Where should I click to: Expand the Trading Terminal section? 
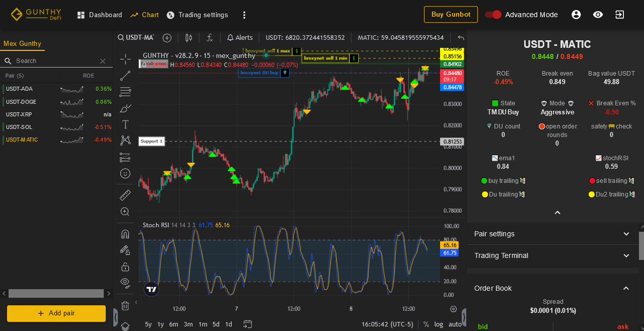[x=552, y=255]
